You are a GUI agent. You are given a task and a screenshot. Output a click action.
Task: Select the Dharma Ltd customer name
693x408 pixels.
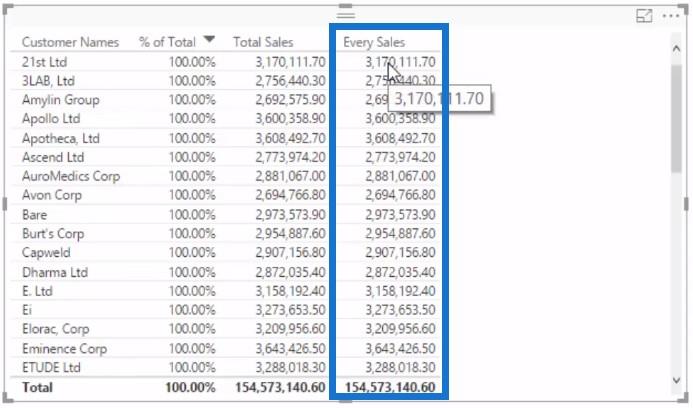(55, 272)
